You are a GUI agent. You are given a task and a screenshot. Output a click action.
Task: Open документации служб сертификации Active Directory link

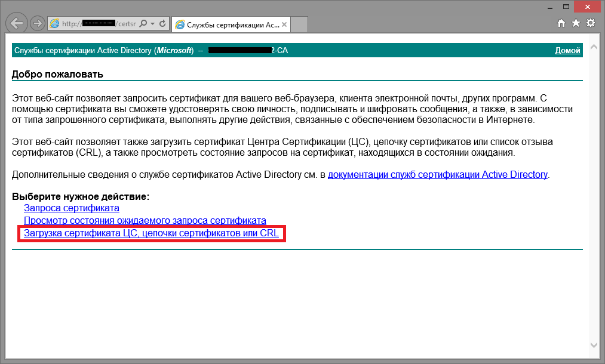click(438, 175)
